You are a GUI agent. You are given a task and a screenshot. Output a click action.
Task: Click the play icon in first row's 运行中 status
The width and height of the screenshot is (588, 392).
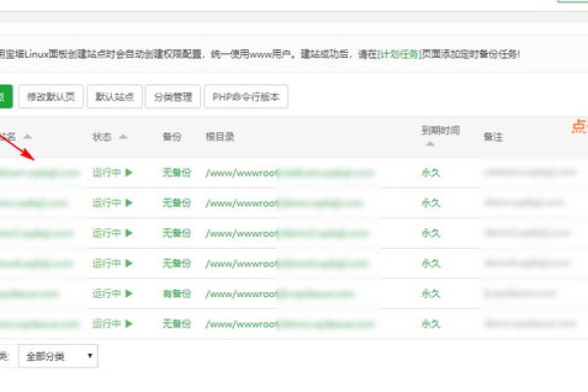[128, 172]
